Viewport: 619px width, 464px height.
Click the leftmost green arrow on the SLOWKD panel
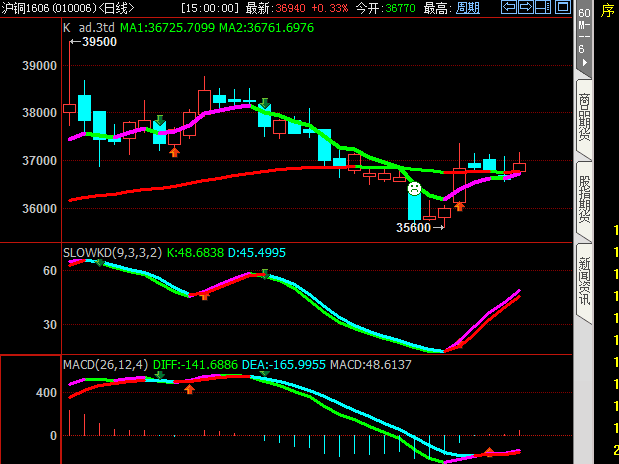click(100, 263)
